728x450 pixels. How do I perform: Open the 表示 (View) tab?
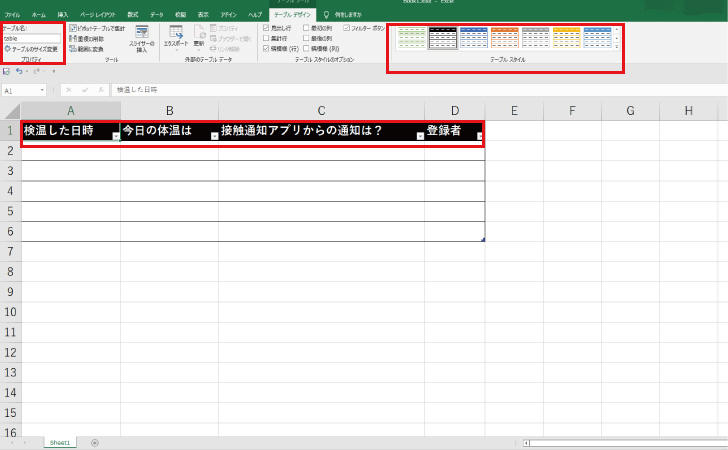pyautogui.click(x=203, y=15)
